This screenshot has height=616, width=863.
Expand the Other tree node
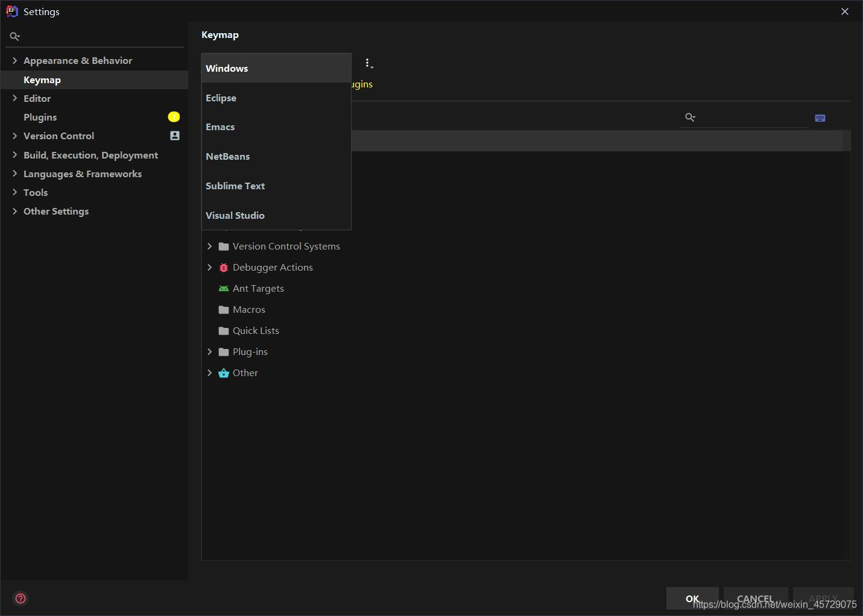click(210, 373)
